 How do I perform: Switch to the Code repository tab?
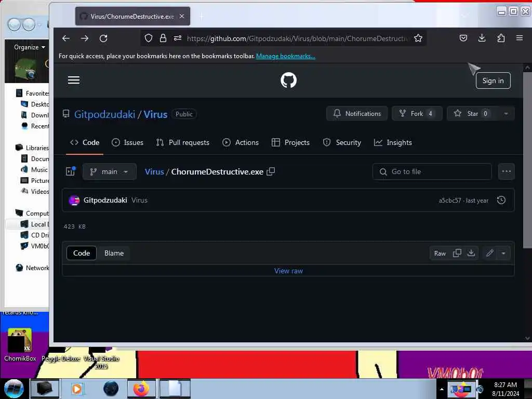tap(85, 142)
